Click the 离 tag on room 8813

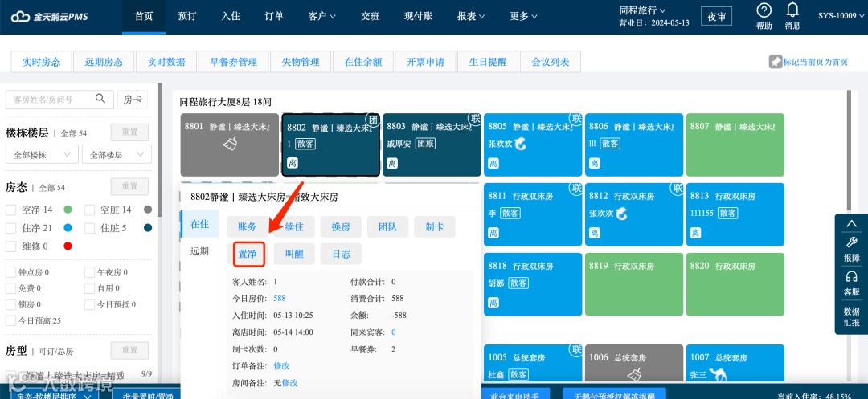click(x=695, y=233)
